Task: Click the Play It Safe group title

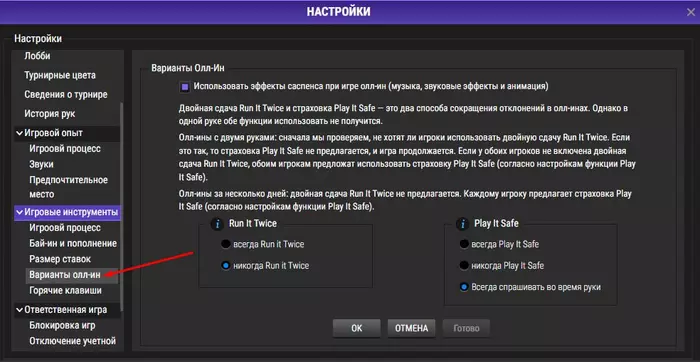Action: tap(496, 223)
